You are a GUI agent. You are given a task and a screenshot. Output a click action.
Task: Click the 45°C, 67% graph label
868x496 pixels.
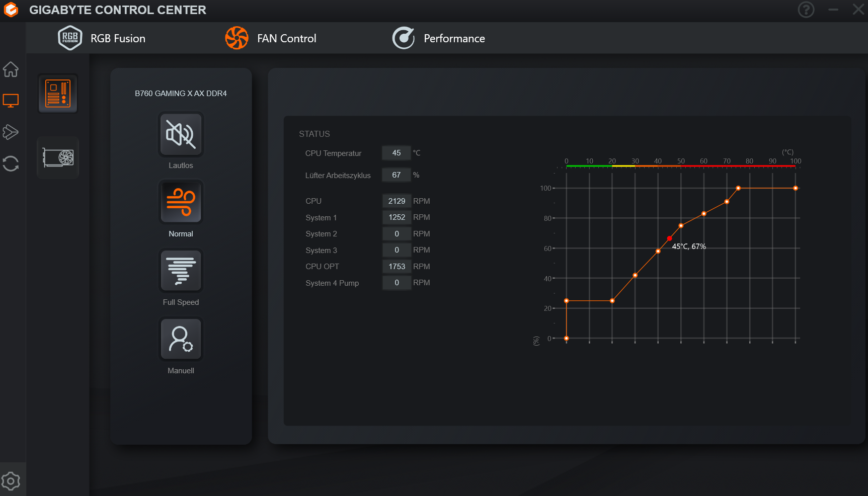(x=689, y=246)
